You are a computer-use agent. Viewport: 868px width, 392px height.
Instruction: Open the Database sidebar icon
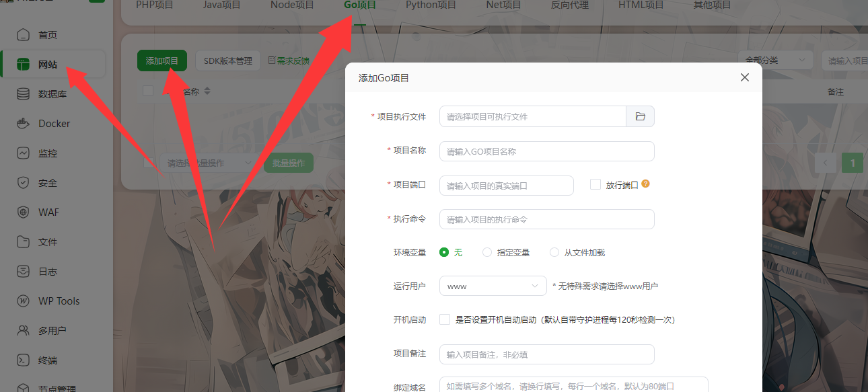24,94
